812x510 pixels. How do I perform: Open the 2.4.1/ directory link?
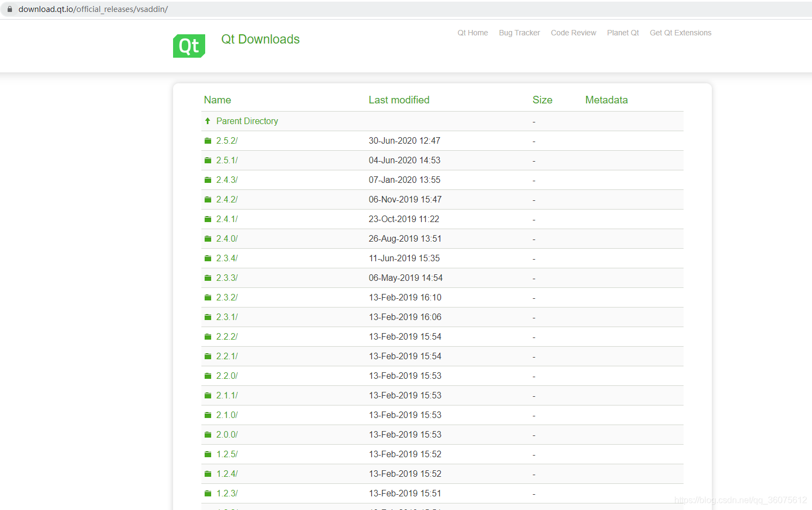[x=227, y=219]
